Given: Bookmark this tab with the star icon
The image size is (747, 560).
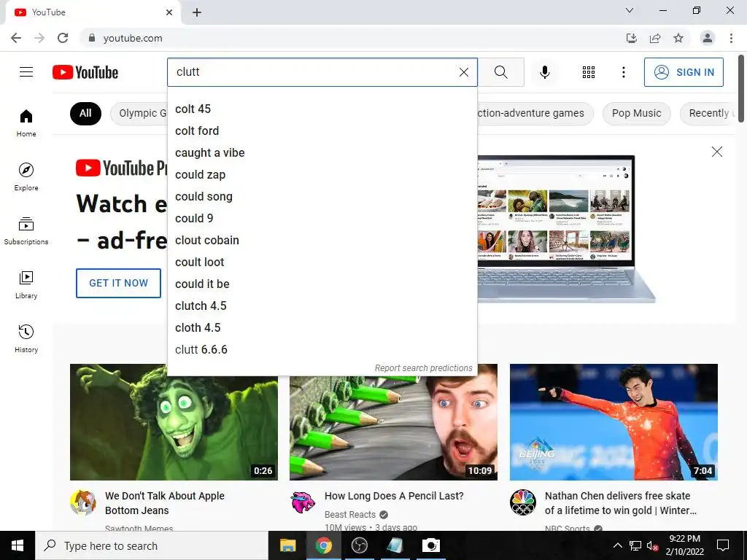Looking at the screenshot, I should pos(678,38).
